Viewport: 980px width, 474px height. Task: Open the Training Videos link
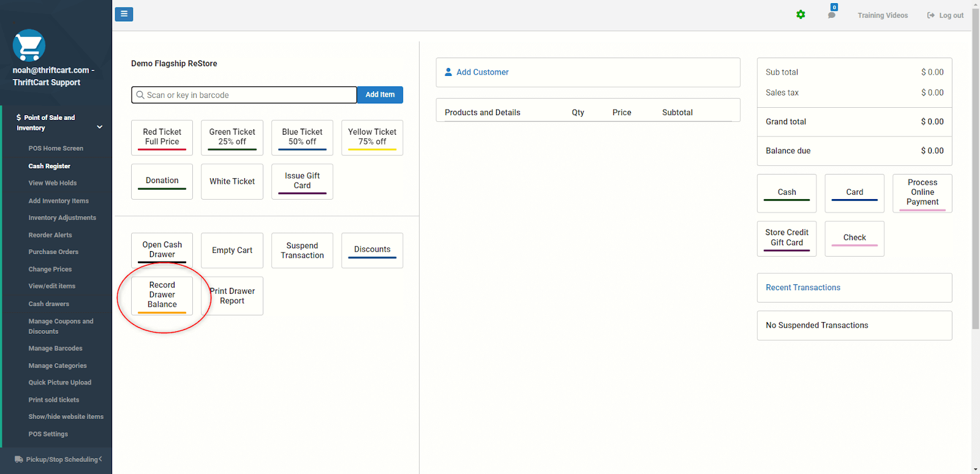point(883,15)
